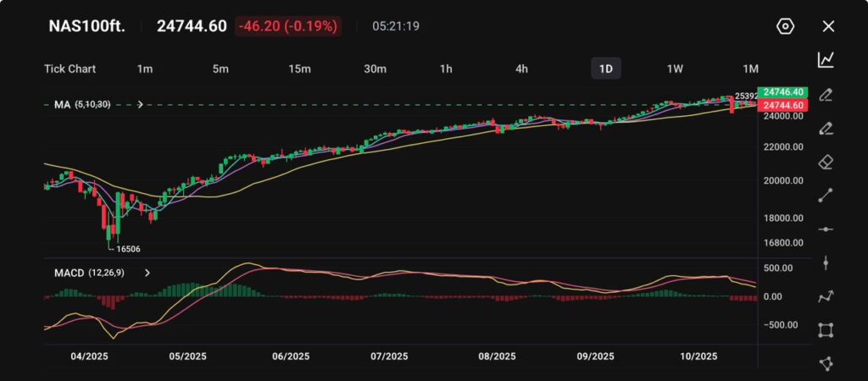The width and height of the screenshot is (868, 381).
Task: Switch to the 15m timeframe
Action: click(299, 69)
